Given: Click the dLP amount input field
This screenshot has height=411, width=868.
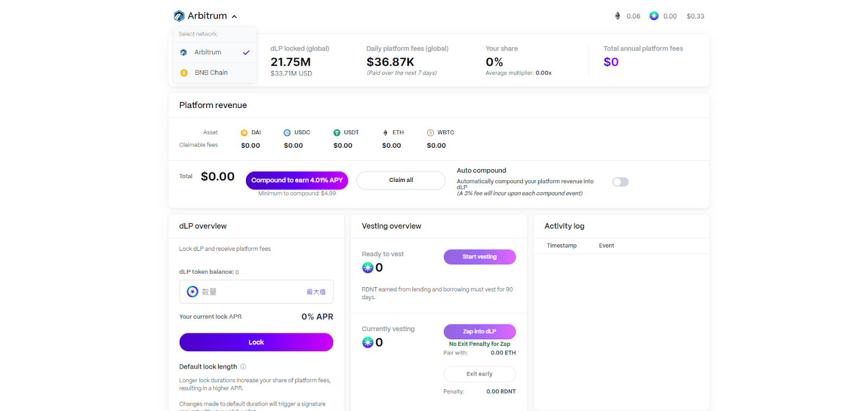Looking at the screenshot, I should [256, 292].
